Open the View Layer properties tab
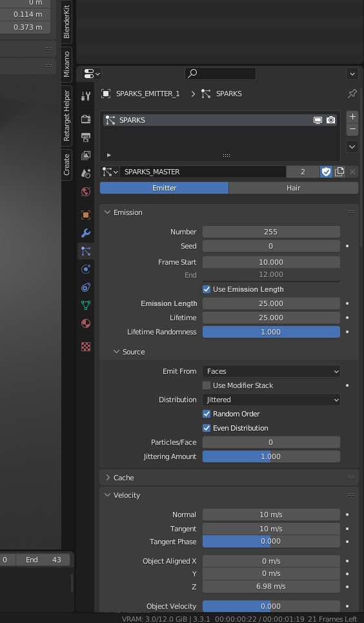 click(x=86, y=156)
